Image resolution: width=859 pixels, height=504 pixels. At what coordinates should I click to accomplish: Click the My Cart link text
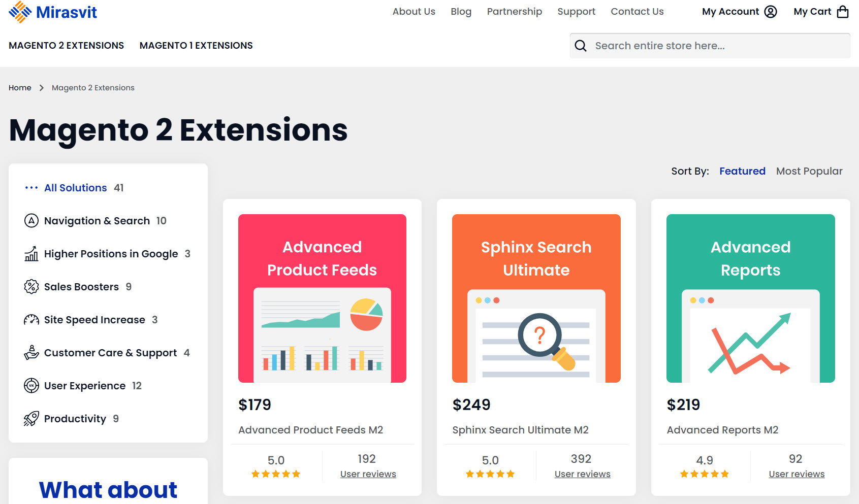(812, 12)
